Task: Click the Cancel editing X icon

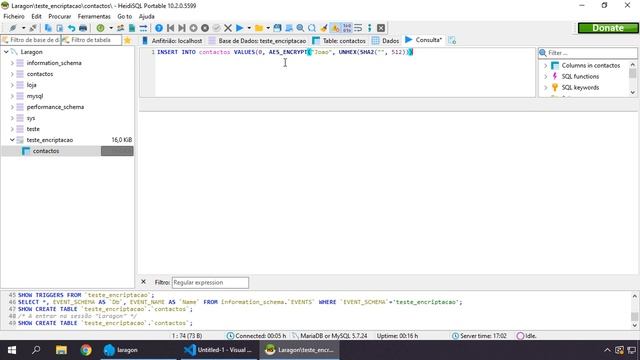Action: pos(228,28)
